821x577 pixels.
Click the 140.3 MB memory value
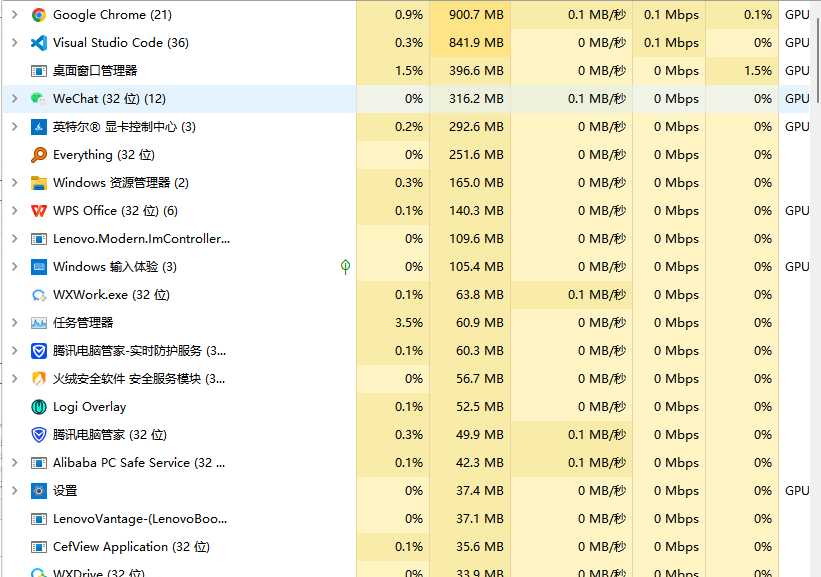(476, 210)
